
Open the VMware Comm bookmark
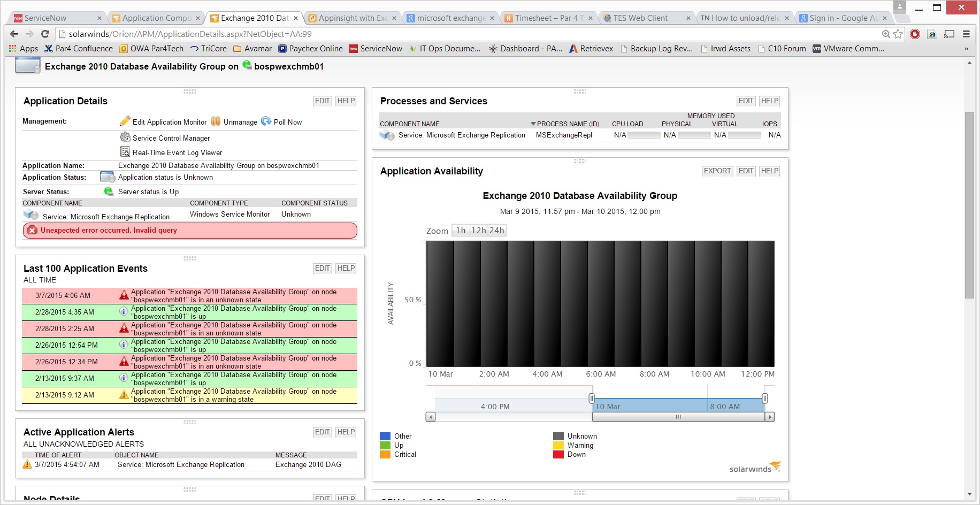pos(848,49)
